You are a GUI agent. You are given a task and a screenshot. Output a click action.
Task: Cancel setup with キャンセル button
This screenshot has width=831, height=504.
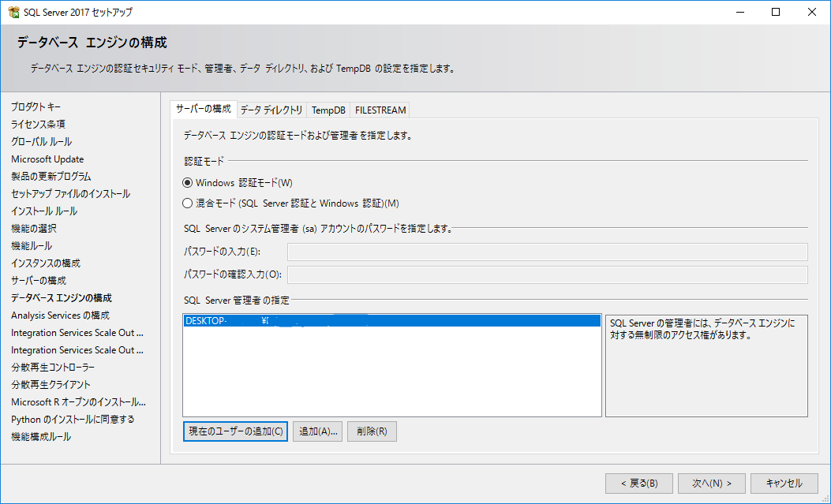pos(784,483)
